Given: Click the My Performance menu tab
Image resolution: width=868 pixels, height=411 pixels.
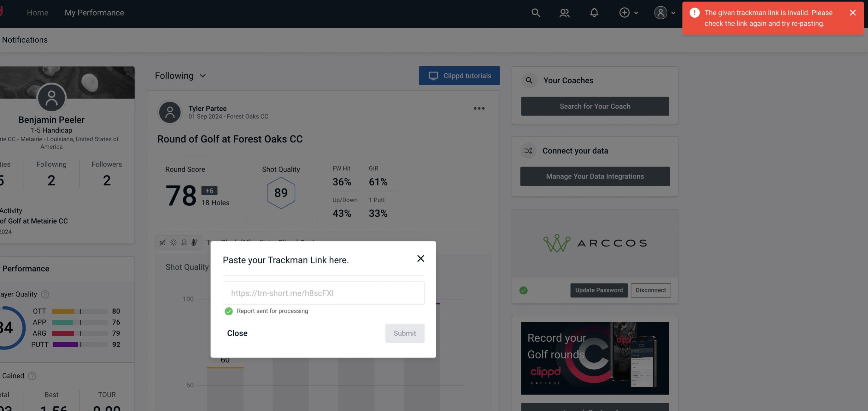Looking at the screenshot, I should [x=94, y=12].
